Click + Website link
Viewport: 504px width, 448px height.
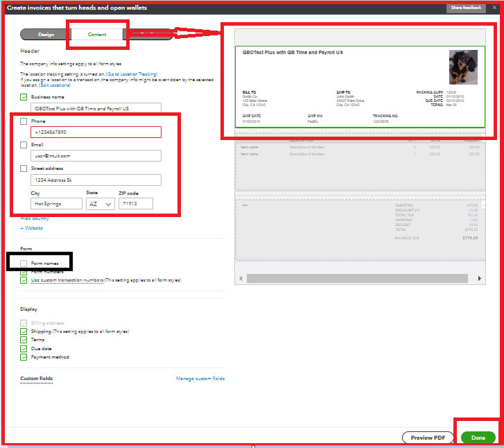click(x=31, y=228)
